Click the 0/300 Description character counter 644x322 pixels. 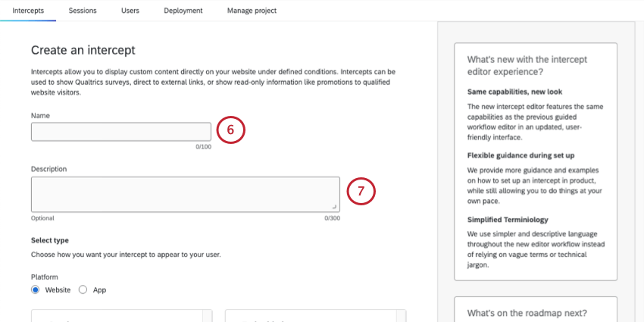[x=333, y=218]
